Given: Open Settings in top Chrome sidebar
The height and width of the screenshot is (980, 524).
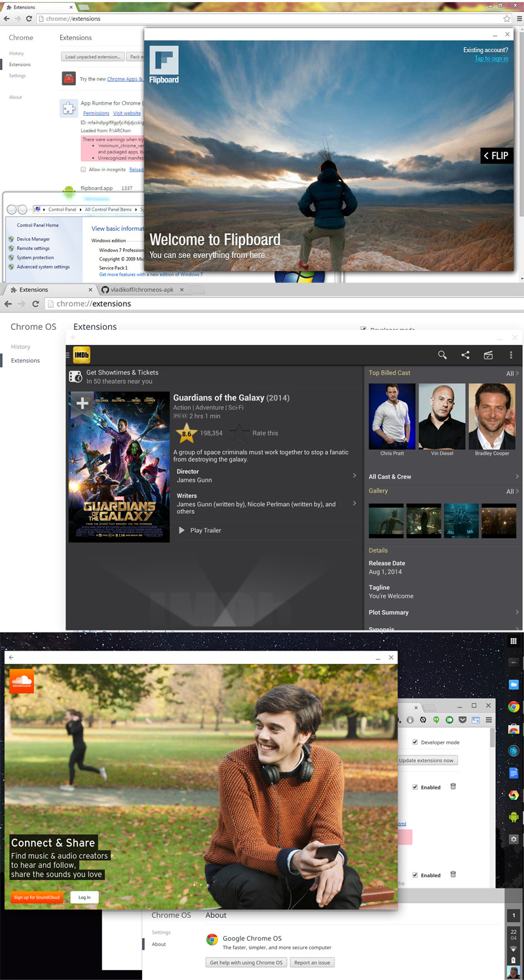Looking at the screenshot, I should click(x=18, y=76).
